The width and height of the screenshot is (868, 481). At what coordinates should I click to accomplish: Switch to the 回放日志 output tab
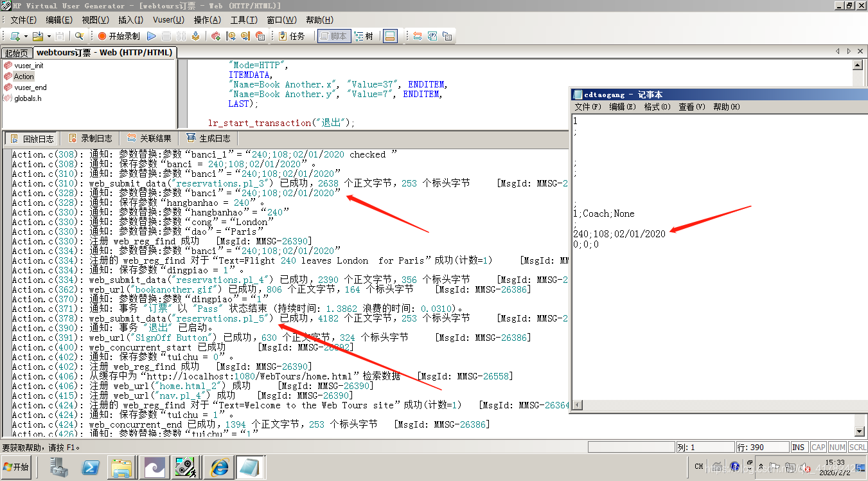(31, 138)
